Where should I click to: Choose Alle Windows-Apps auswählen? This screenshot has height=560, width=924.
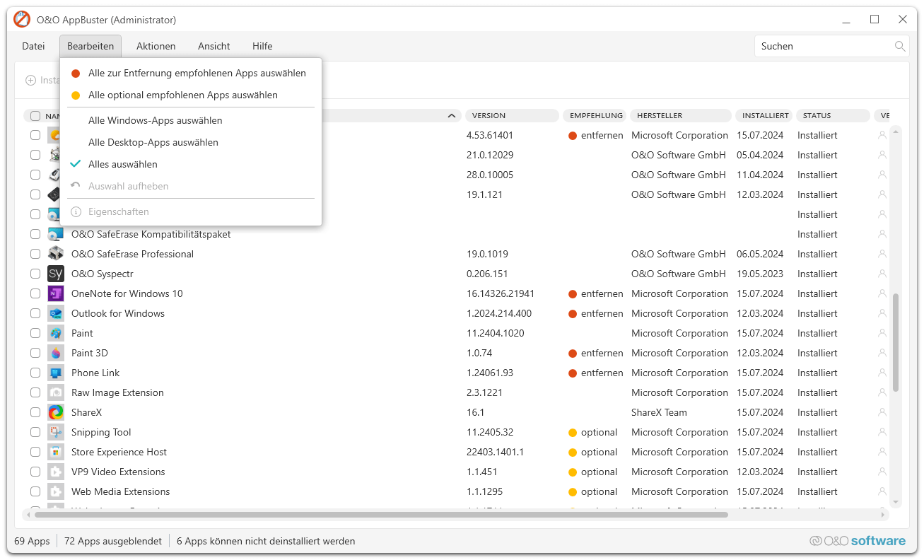click(191, 120)
